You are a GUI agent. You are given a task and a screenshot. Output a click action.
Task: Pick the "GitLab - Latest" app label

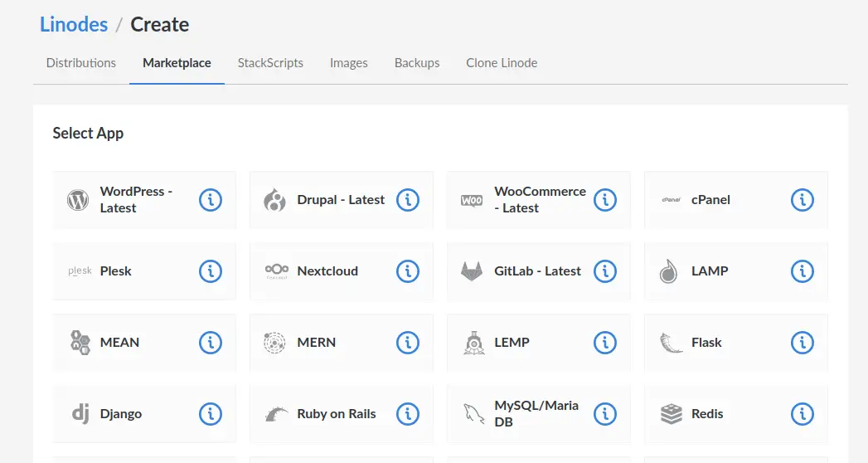tap(537, 271)
